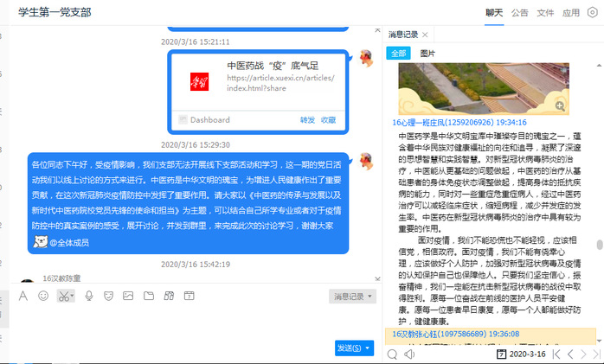Click the microphone voice message icon
Screen dimensions: 604x364
(88, 296)
